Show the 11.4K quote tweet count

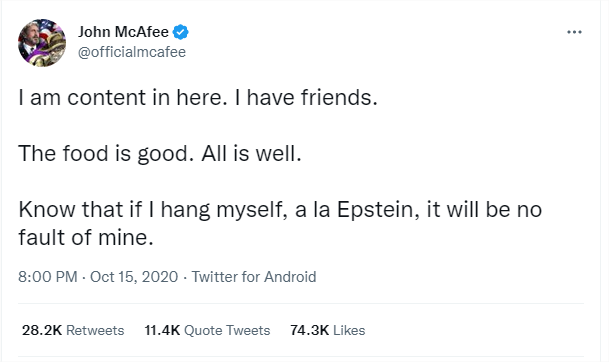click(x=162, y=330)
